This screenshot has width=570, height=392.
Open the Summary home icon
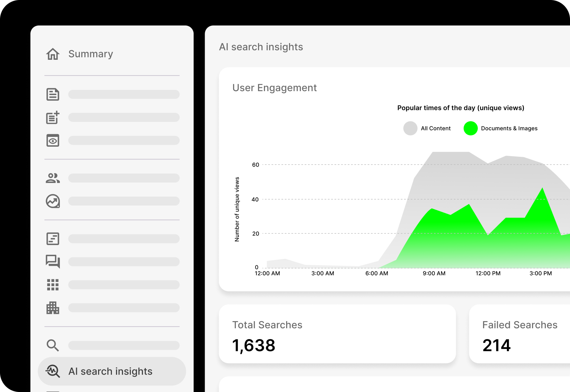click(53, 54)
